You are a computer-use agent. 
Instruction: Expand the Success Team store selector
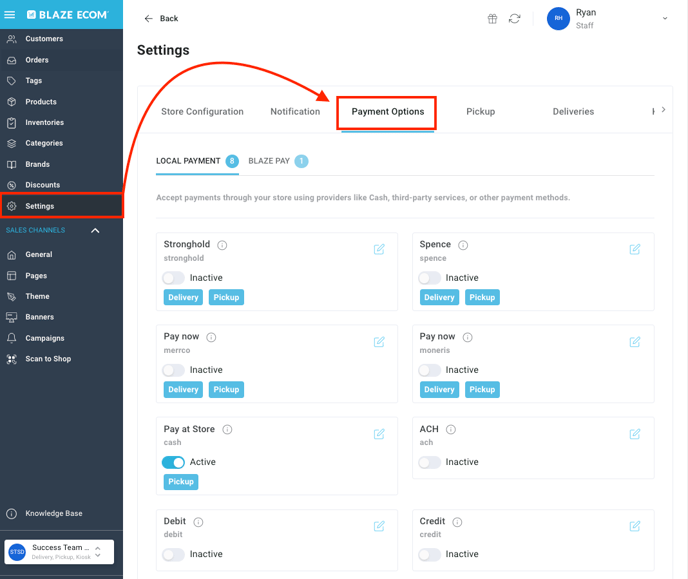pos(98,552)
